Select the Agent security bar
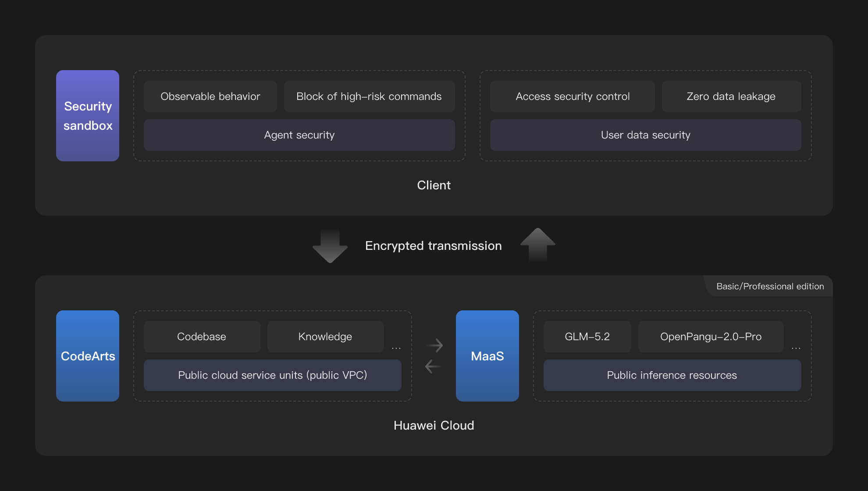 [x=299, y=135]
